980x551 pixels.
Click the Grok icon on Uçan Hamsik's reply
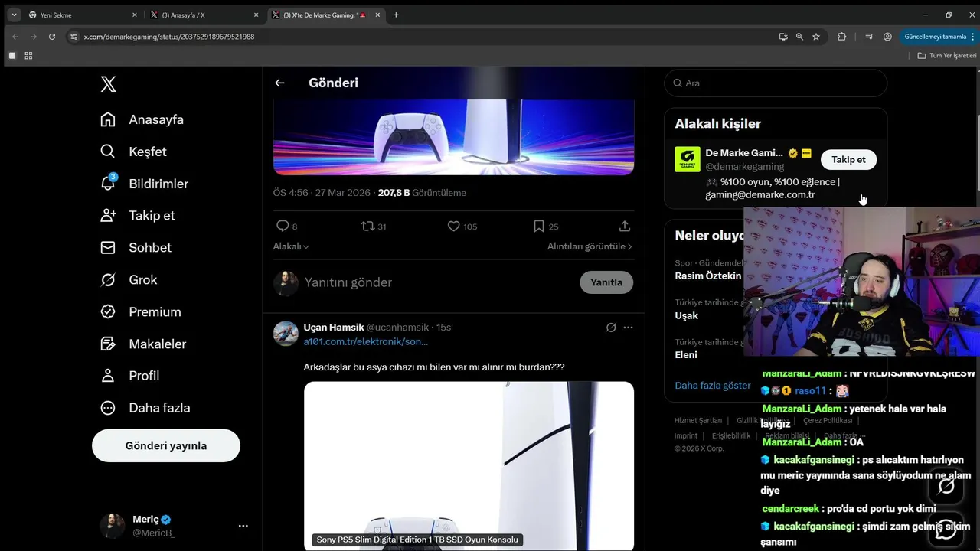click(x=611, y=328)
